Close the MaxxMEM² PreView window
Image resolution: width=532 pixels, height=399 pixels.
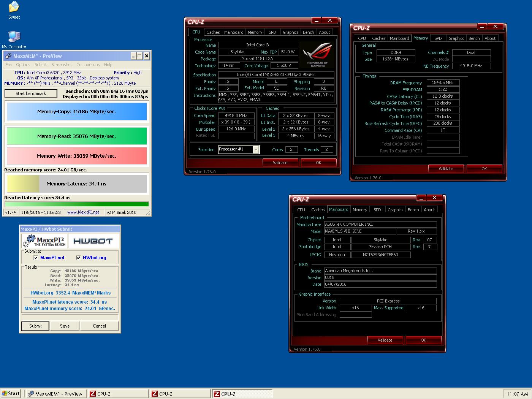(x=147, y=56)
